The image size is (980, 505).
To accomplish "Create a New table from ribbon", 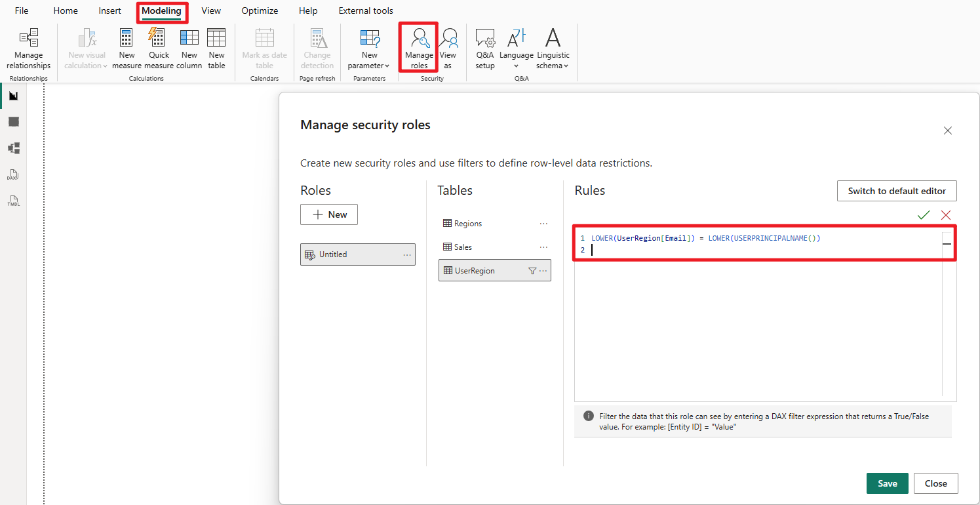I will [216, 49].
